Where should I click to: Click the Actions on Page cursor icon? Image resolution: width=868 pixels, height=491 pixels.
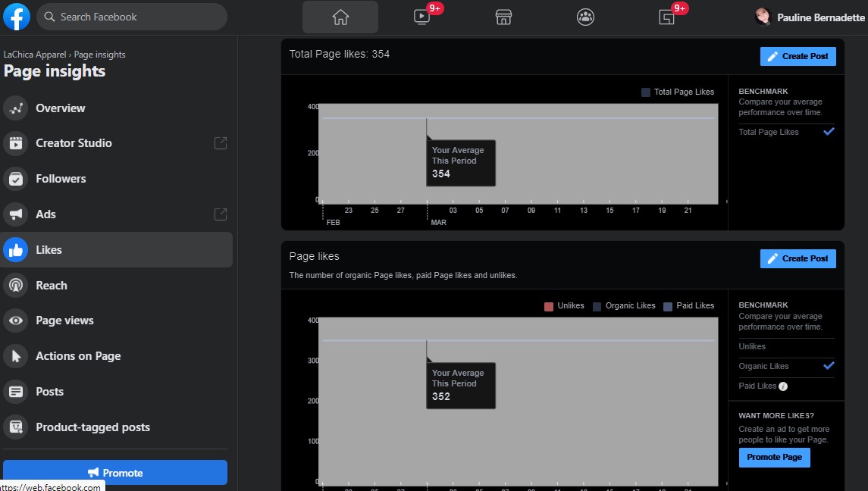tap(15, 356)
